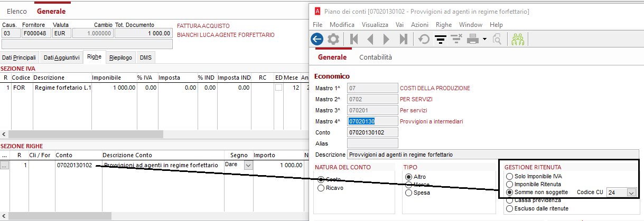Click the Caus. field with 03
The image size is (644, 221).
(11, 33)
